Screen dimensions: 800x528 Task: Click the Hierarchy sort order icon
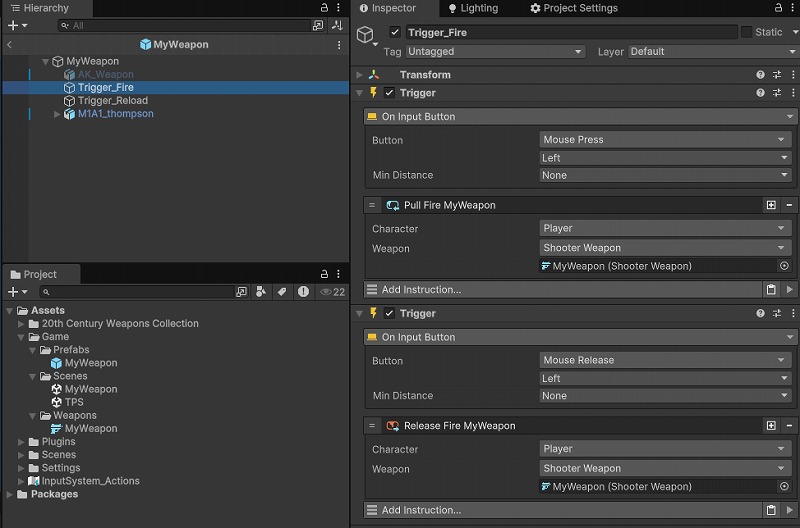pos(337,25)
